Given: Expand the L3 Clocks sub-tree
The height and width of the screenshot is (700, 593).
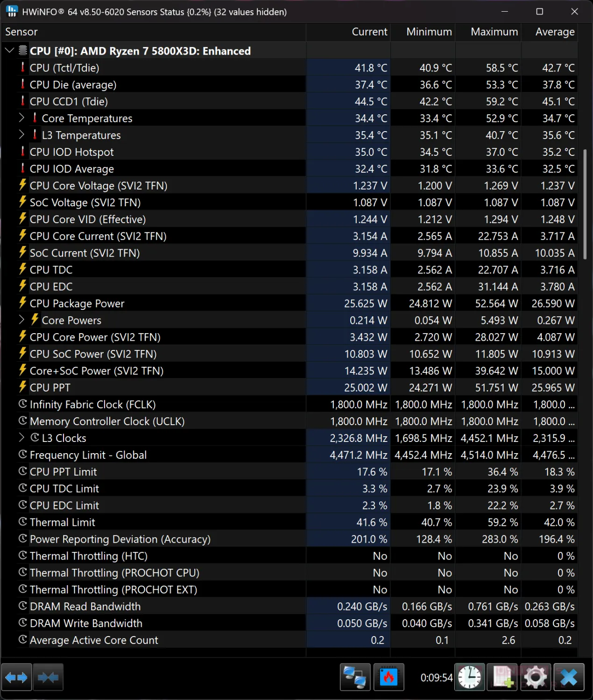Looking at the screenshot, I should pyautogui.click(x=21, y=437).
